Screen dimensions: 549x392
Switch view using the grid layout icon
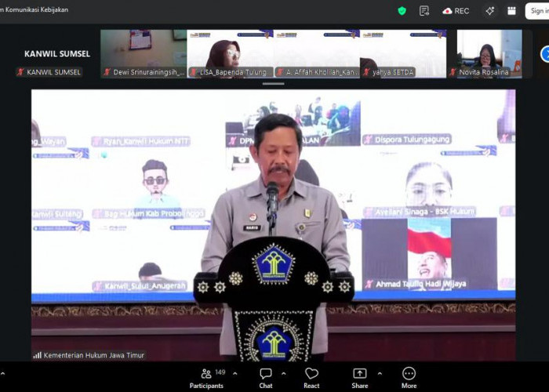click(511, 11)
